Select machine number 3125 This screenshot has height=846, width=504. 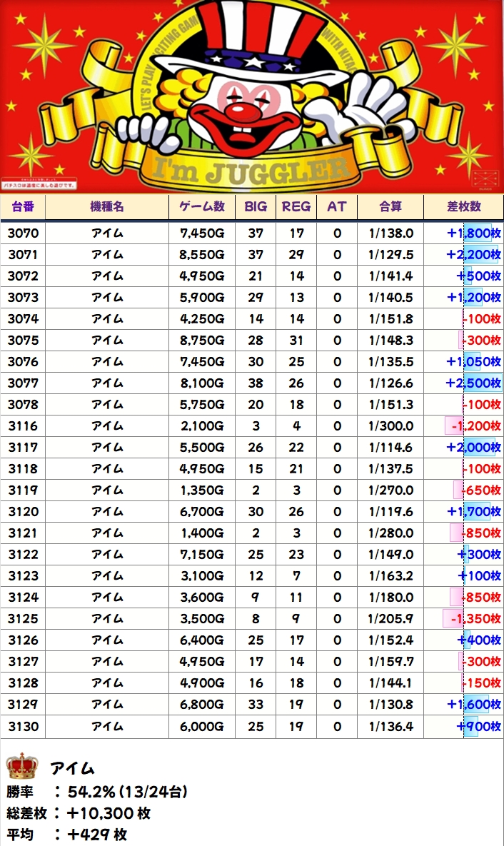pos(24,619)
